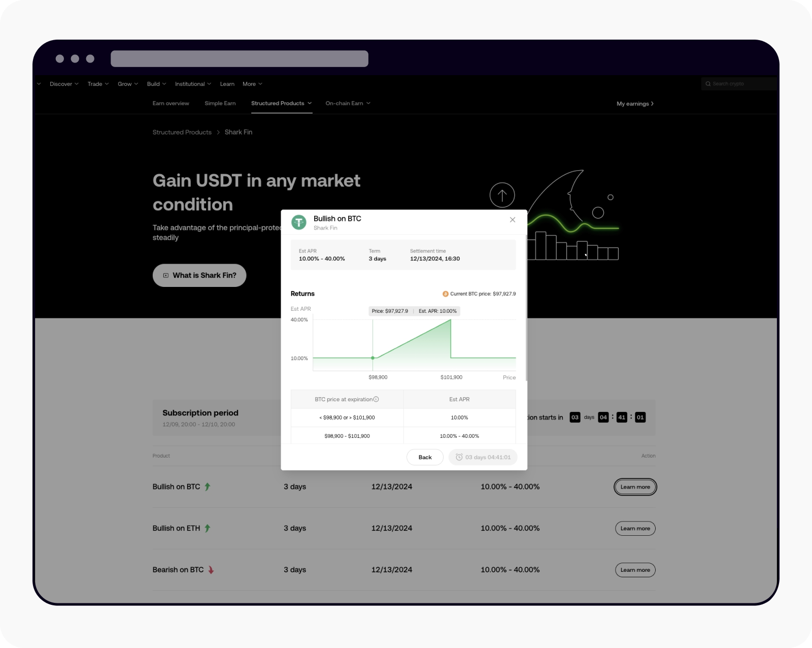Expand the Grow menu
812x648 pixels.
point(128,84)
